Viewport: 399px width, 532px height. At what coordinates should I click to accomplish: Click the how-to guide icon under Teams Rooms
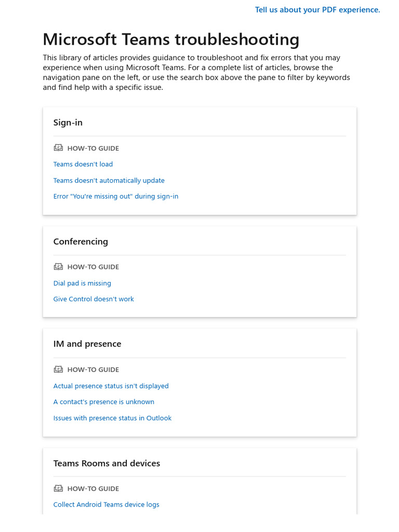[x=58, y=488]
